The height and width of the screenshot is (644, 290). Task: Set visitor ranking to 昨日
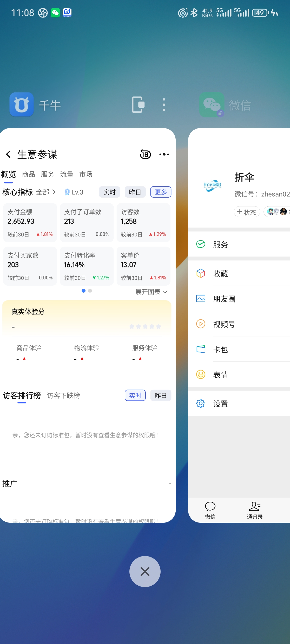pos(160,395)
